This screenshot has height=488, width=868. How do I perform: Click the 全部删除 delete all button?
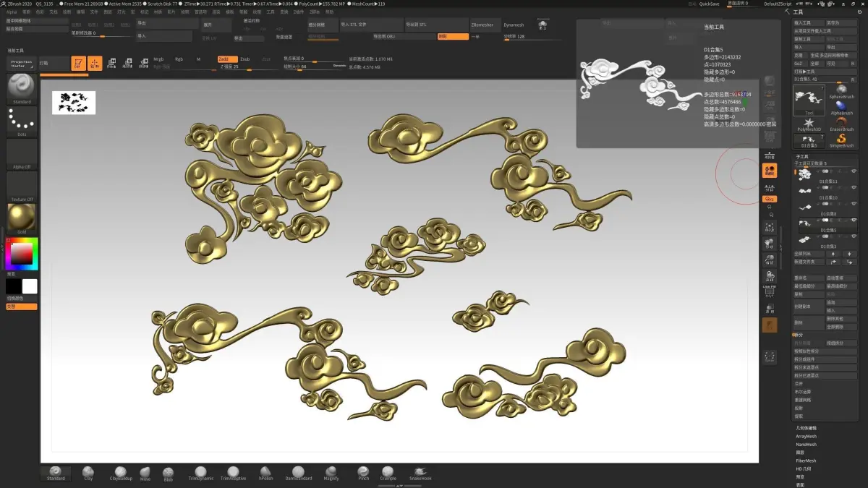click(x=841, y=327)
